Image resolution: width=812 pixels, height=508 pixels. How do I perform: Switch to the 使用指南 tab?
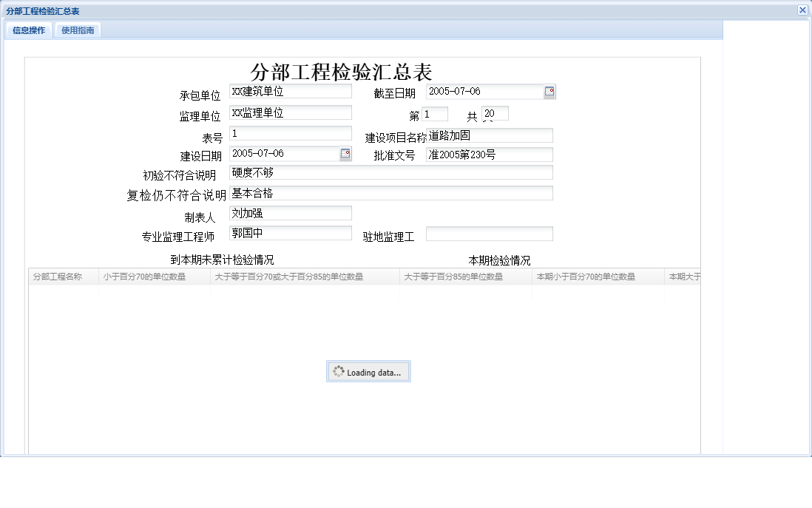[x=78, y=30]
